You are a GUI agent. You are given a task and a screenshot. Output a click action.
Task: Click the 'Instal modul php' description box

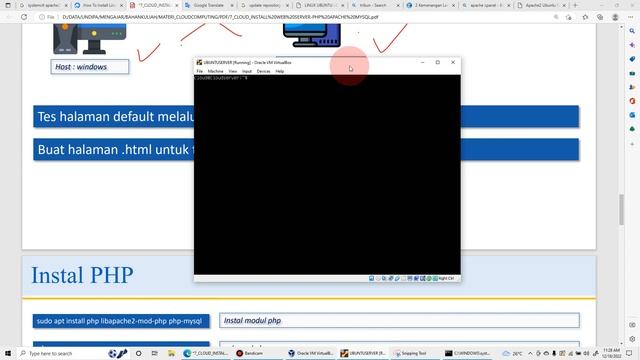click(399, 320)
